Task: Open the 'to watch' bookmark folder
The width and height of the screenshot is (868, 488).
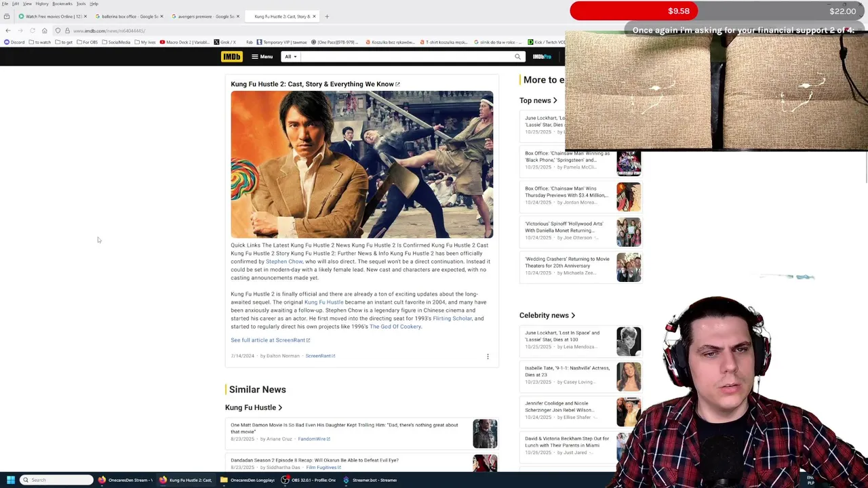Action: click(x=40, y=42)
